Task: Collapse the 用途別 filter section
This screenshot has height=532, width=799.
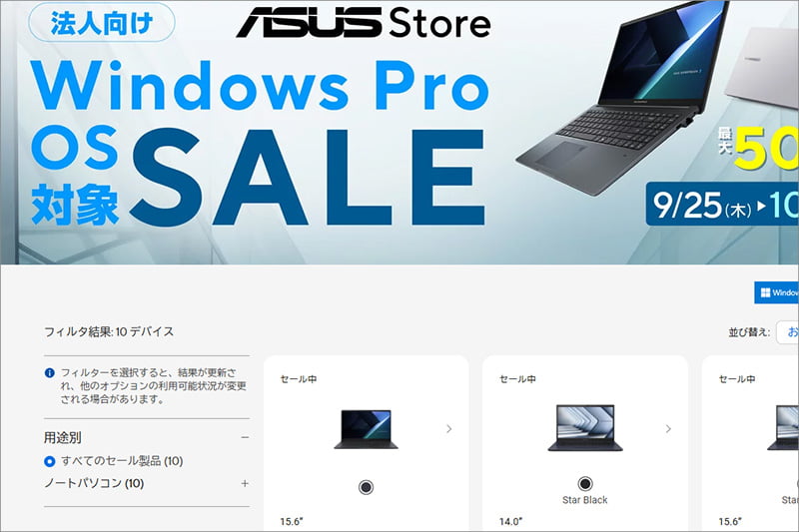Action: click(x=245, y=438)
